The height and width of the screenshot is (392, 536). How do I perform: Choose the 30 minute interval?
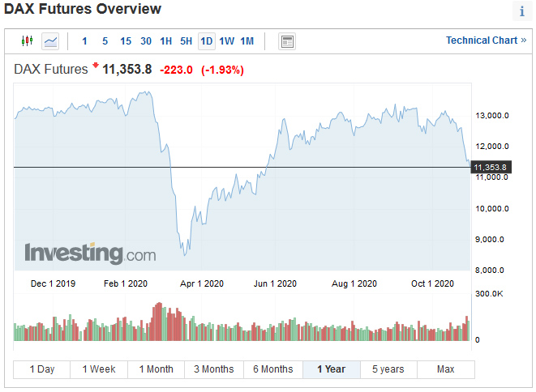click(x=146, y=40)
